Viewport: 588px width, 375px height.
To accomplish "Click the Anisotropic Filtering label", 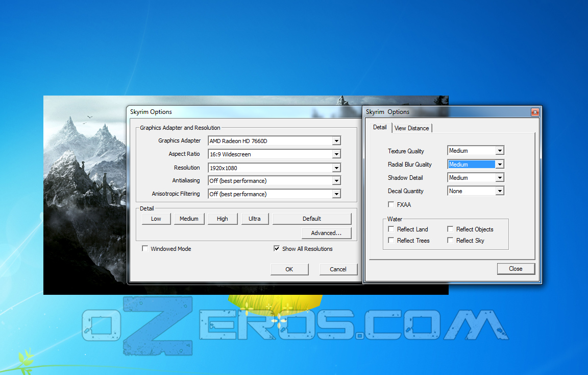I will coord(176,194).
